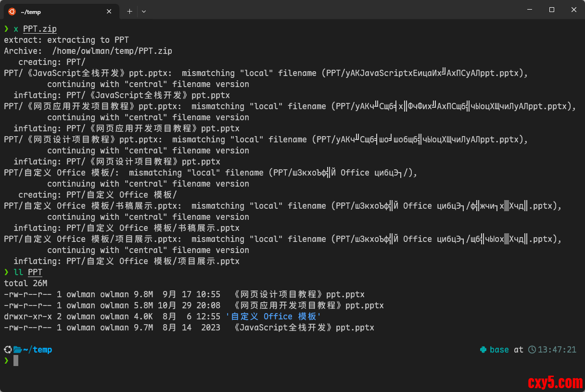Click the circular OS icon before the prompt folder
585x392 pixels.
(x=8, y=350)
